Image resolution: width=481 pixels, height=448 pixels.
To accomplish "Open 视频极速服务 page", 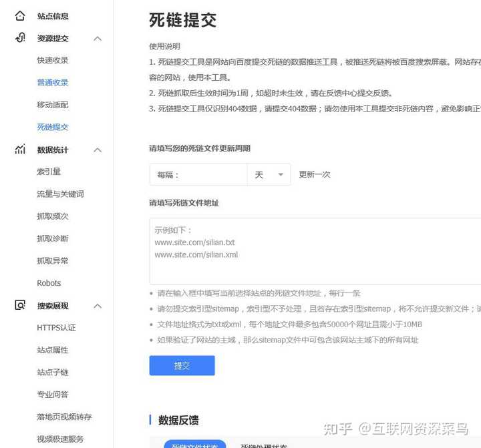I will (x=60, y=439).
